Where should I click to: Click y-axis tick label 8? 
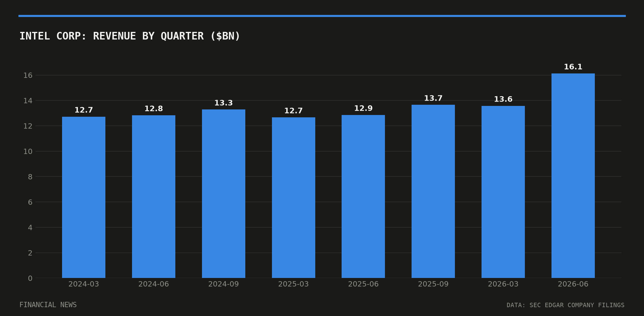pyautogui.click(x=30, y=177)
